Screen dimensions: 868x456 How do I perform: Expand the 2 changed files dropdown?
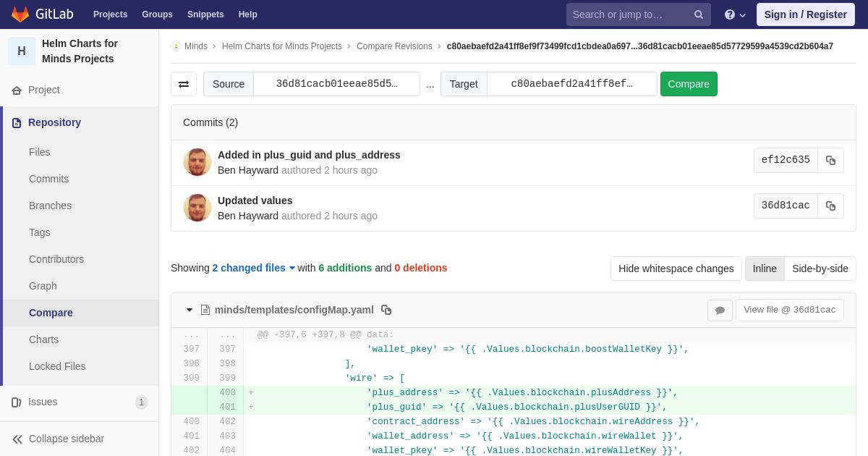pos(253,268)
